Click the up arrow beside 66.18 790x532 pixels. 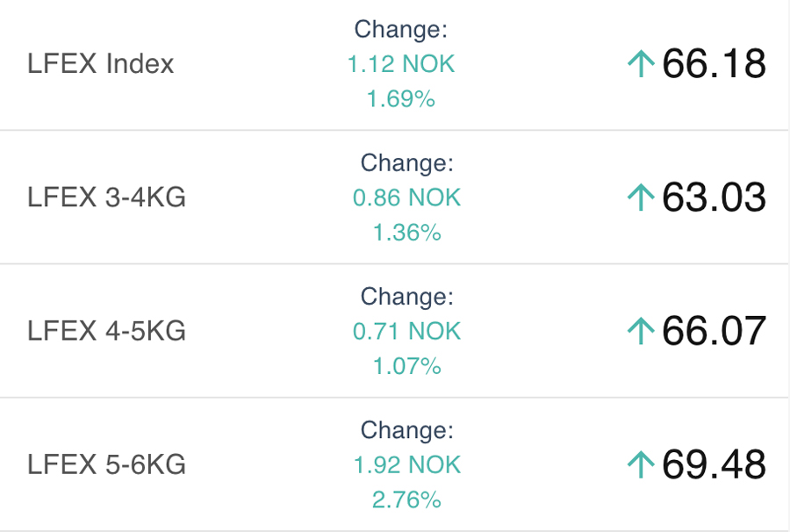click(x=642, y=64)
